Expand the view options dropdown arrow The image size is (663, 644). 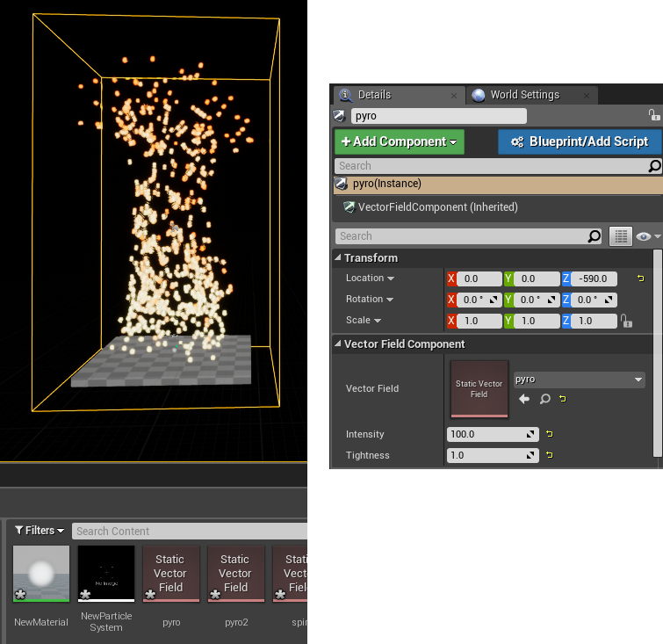[x=657, y=236]
